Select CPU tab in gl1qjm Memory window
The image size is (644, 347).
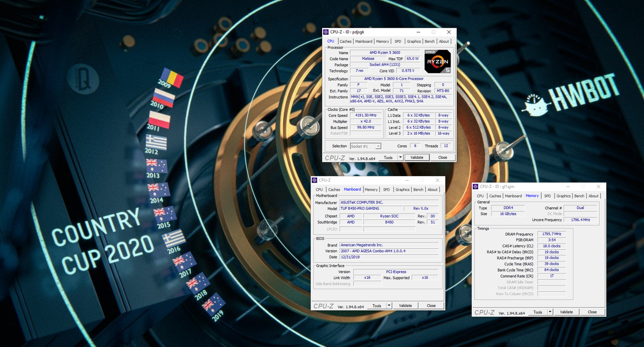[480, 196]
